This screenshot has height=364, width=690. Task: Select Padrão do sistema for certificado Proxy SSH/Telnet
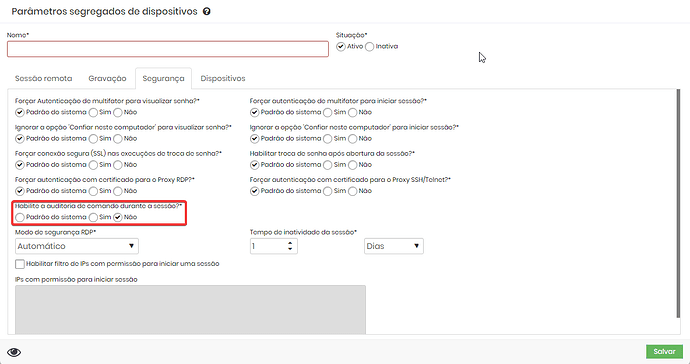pyautogui.click(x=254, y=191)
